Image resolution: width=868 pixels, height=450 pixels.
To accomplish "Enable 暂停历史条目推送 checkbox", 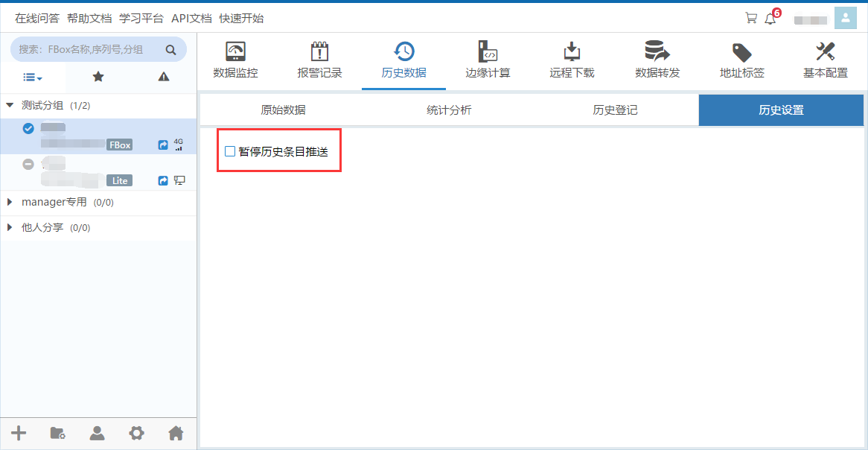I will pos(230,152).
